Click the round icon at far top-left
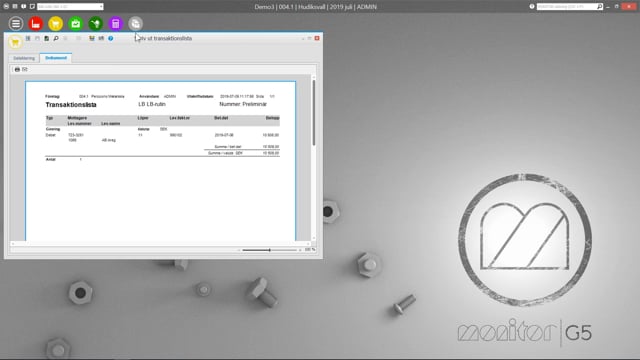 tap(6, 7)
